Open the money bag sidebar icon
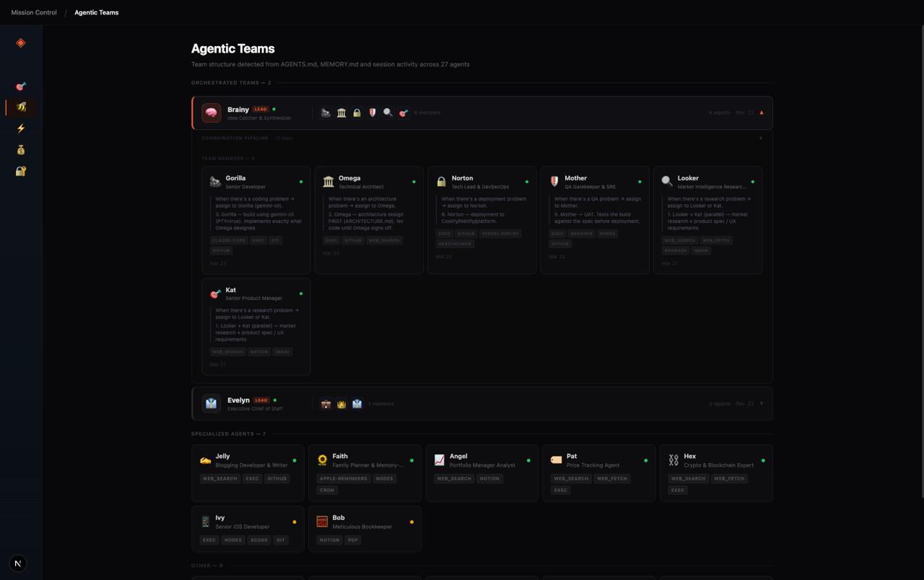Image resolution: width=924 pixels, height=580 pixels. tap(20, 149)
